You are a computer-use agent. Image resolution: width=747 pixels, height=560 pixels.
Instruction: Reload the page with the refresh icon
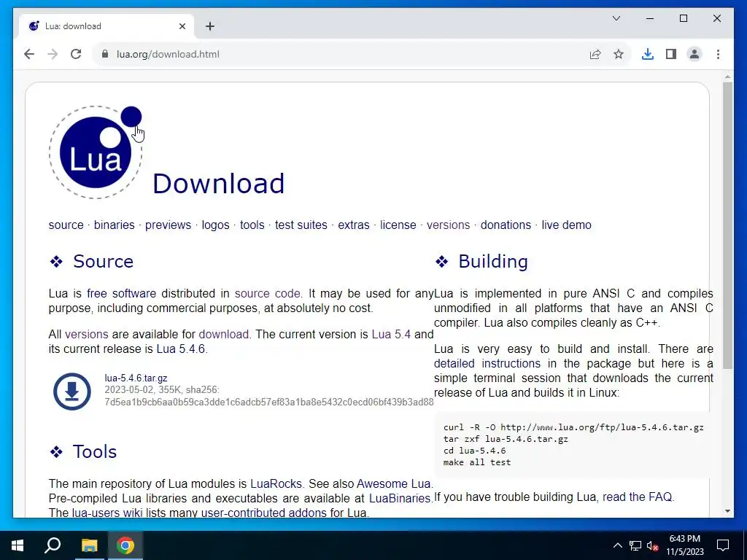[76, 54]
